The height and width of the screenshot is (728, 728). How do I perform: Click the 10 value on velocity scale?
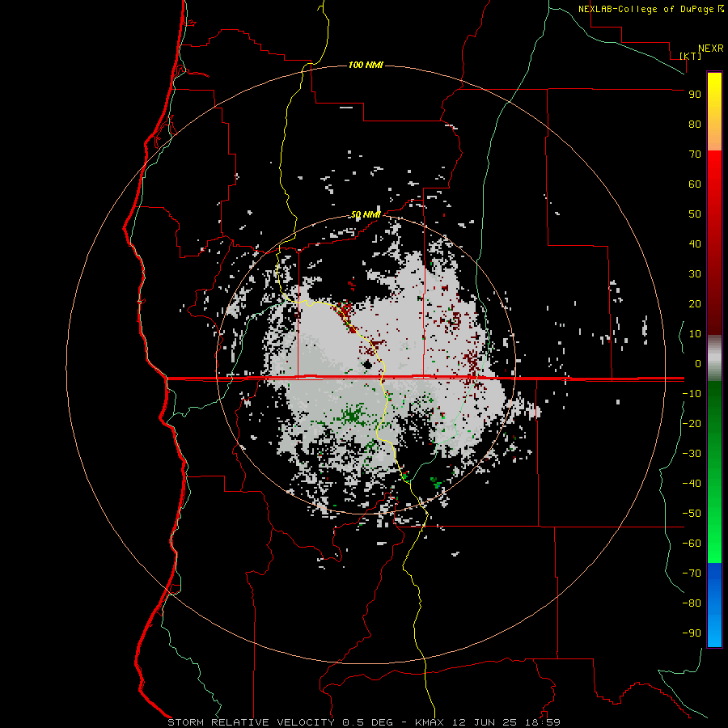click(695, 334)
